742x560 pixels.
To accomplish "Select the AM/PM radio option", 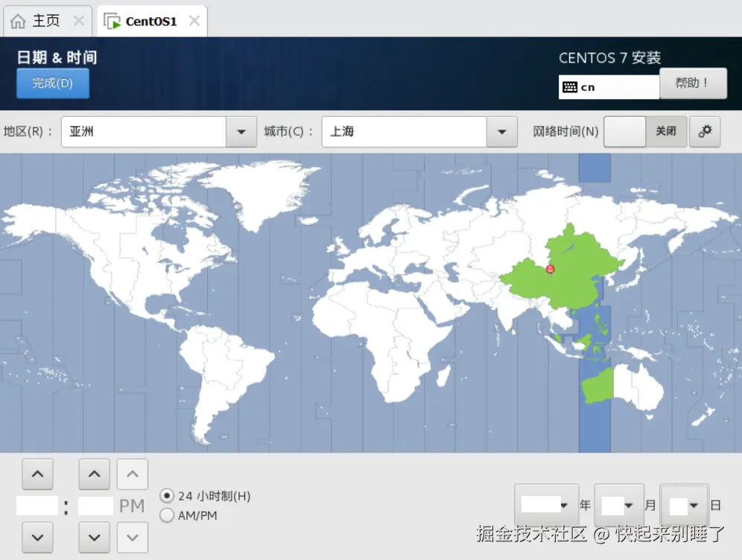I will pos(167,515).
